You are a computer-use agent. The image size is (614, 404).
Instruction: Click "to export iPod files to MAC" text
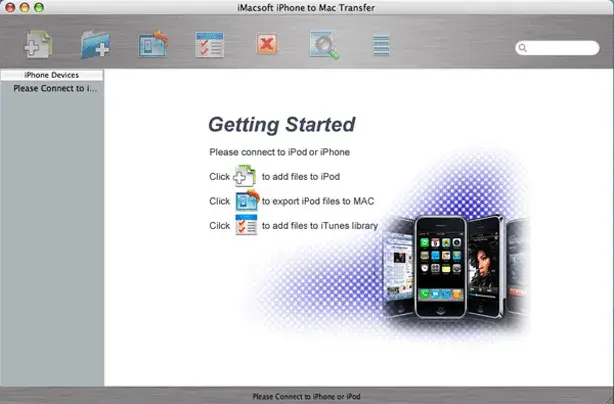(318, 201)
